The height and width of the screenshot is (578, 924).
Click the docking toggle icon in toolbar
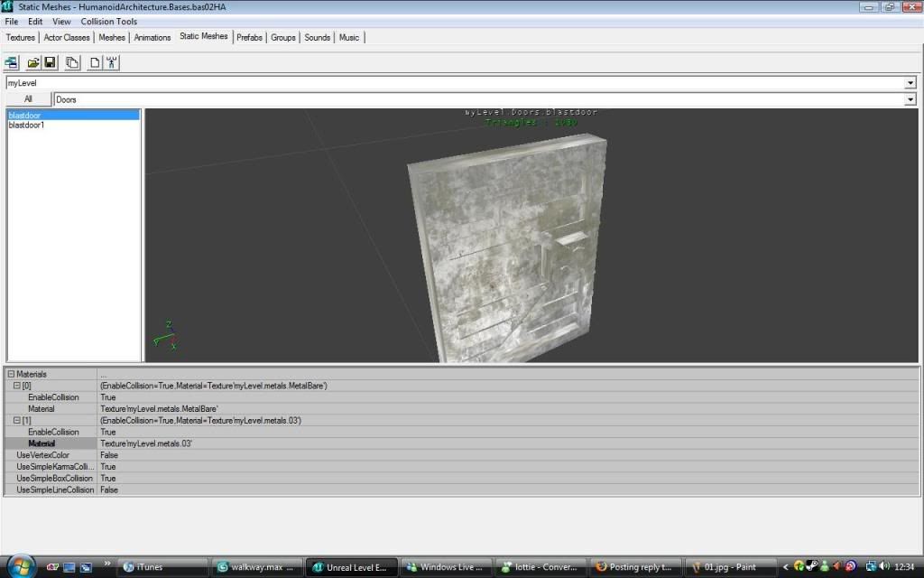pyautogui.click(x=12, y=62)
